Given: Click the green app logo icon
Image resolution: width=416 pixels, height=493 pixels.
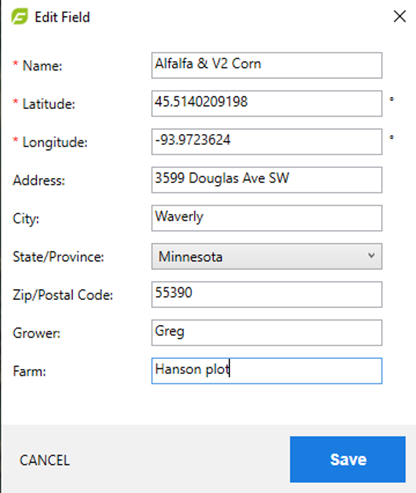Looking at the screenshot, I should click(x=20, y=17).
